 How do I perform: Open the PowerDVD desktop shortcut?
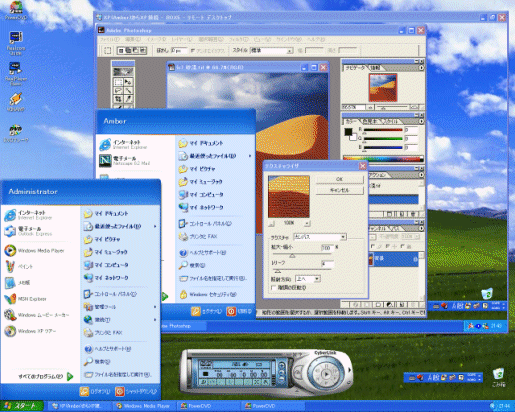point(16,11)
